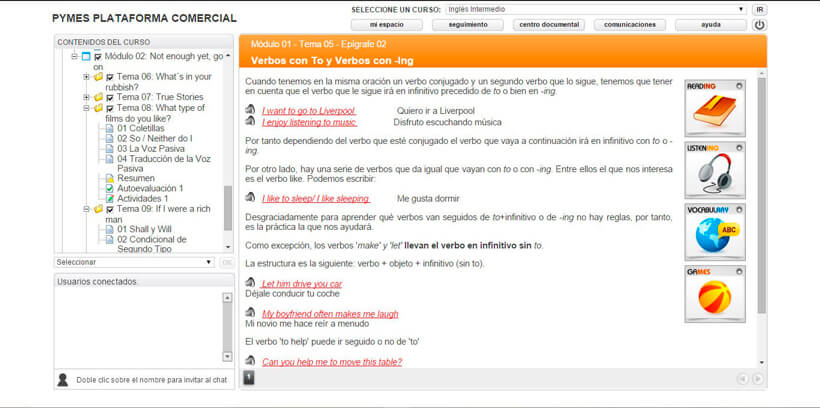Click the link 'I want to go to Liverpool'
Image resolution: width=820 pixels, height=408 pixels.
pyautogui.click(x=309, y=111)
